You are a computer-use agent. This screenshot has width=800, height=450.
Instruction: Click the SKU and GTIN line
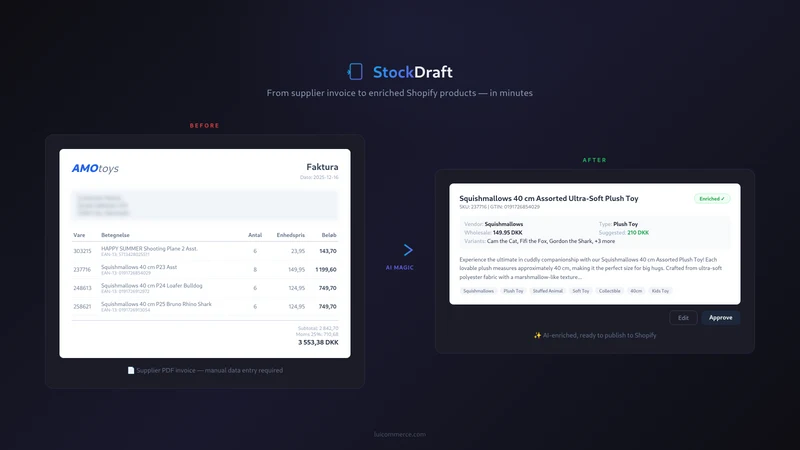click(499, 207)
